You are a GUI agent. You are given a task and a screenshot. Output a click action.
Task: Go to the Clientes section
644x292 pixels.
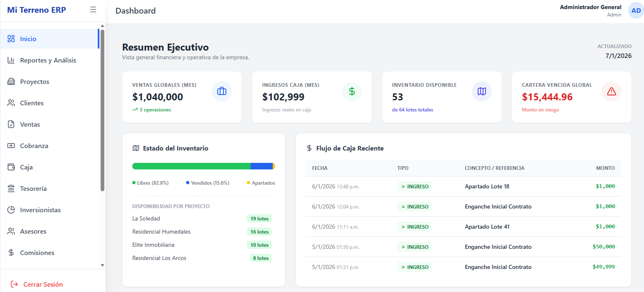pyautogui.click(x=32, y=103)
